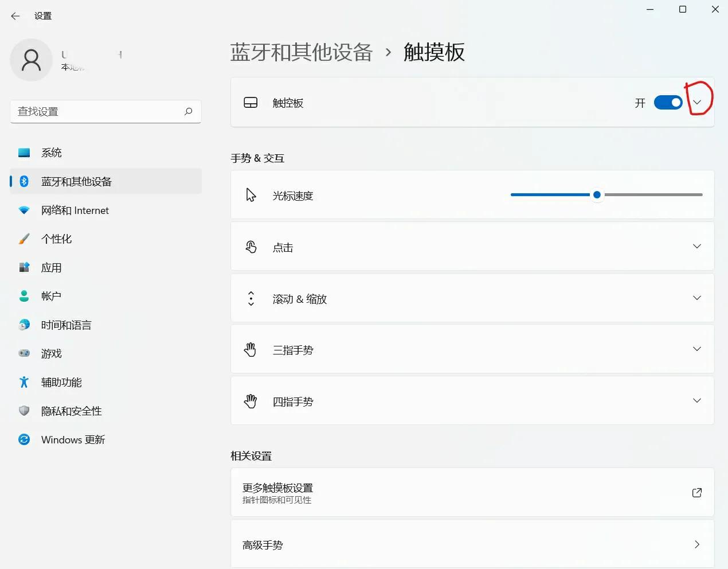Click the back arrow at top left
This screenshot has height=569, width=728.
point(15,16)
